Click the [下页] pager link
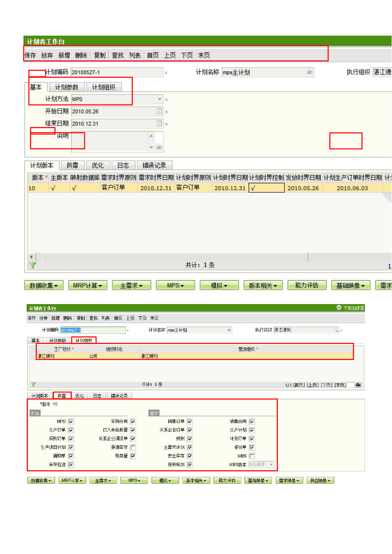This screenshot has height=554, width=392. coord(327,385)
